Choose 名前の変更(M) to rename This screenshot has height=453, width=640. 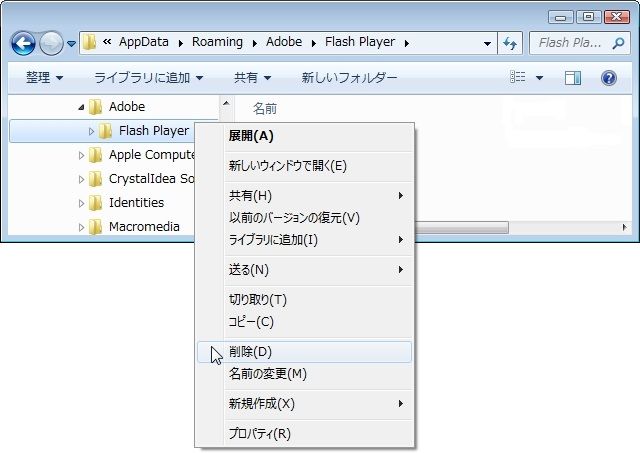pos(304,374)
